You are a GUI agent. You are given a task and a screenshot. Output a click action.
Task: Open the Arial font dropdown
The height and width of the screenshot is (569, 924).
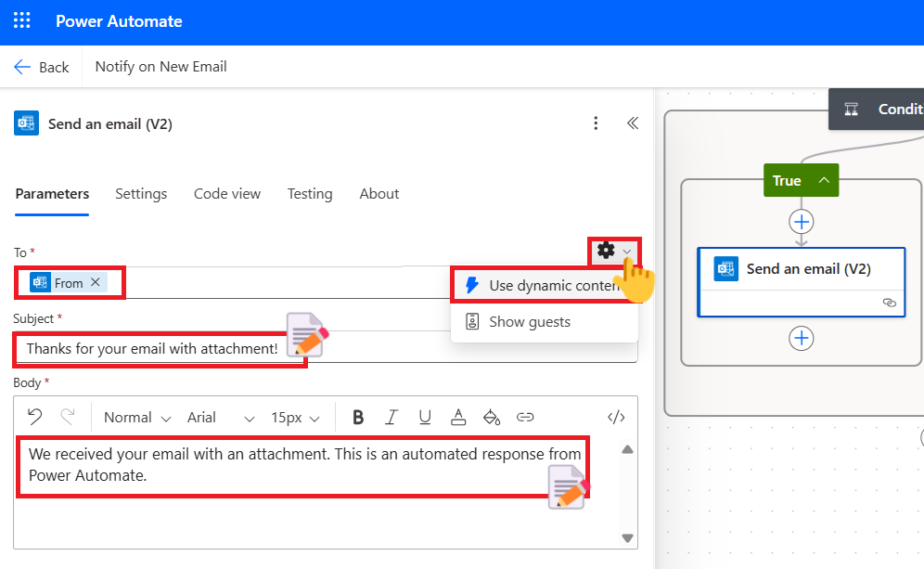click(220, 418)
